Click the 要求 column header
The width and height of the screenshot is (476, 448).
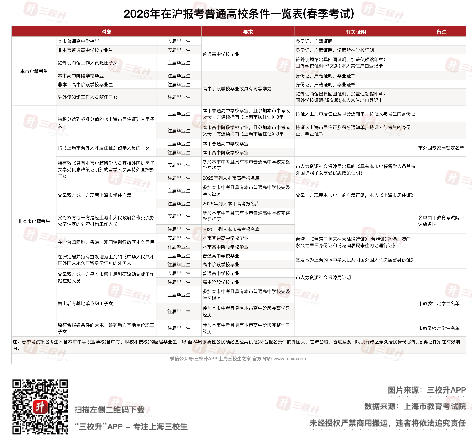248,32
